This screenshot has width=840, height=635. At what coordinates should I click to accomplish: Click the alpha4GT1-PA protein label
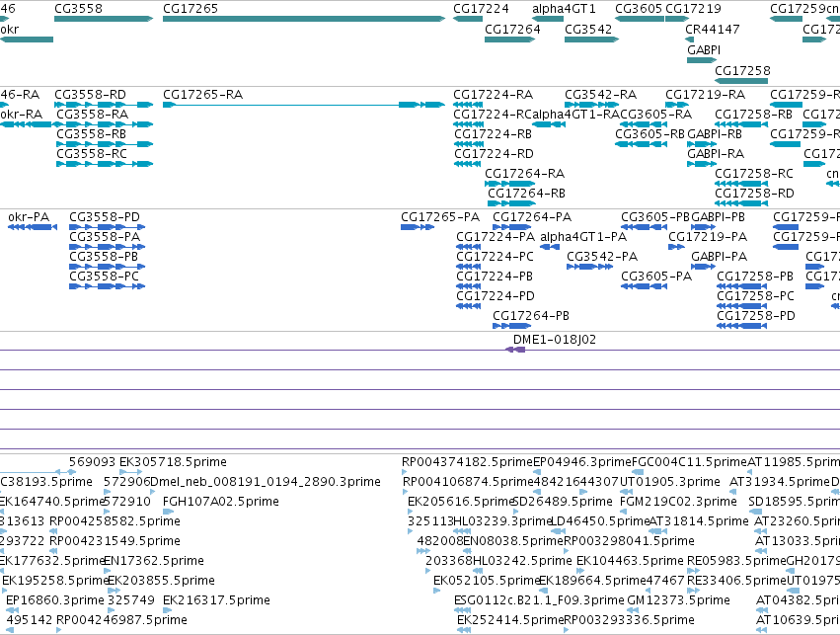(583, 237)
